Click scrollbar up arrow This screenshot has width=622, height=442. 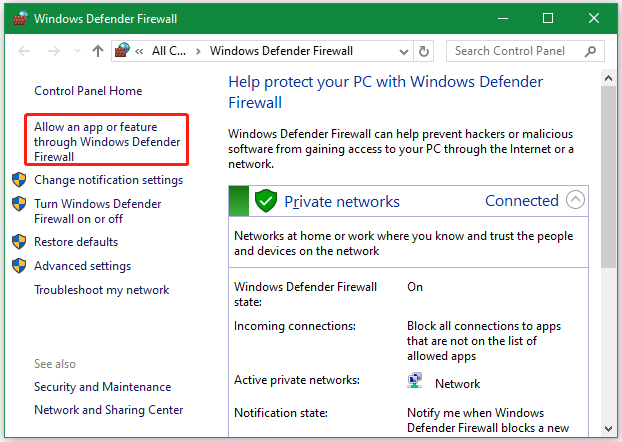click(x=608, y=78)
